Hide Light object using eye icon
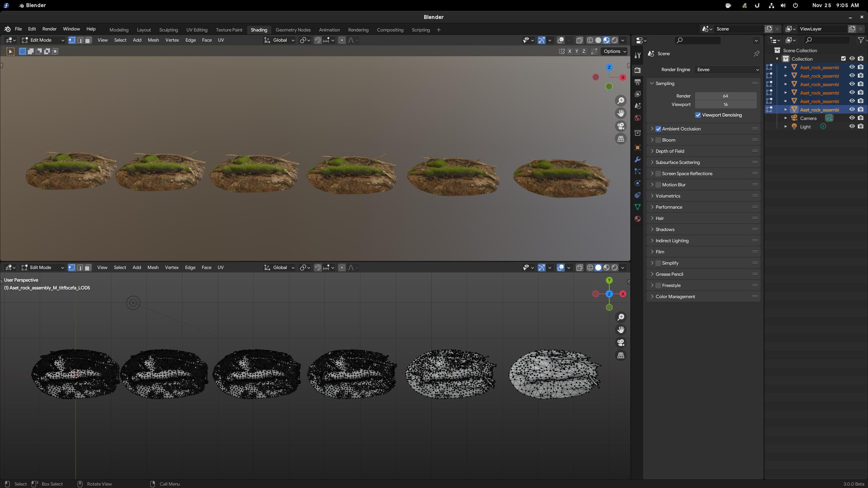868x488 pixels. tap(852, 126)
